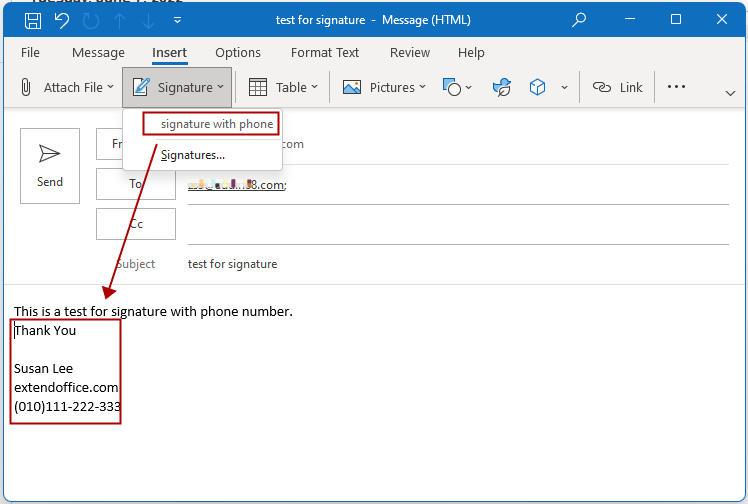Open the search magnifier in title bar
Viewport: 748px width, 504px height.
point(579,20)
